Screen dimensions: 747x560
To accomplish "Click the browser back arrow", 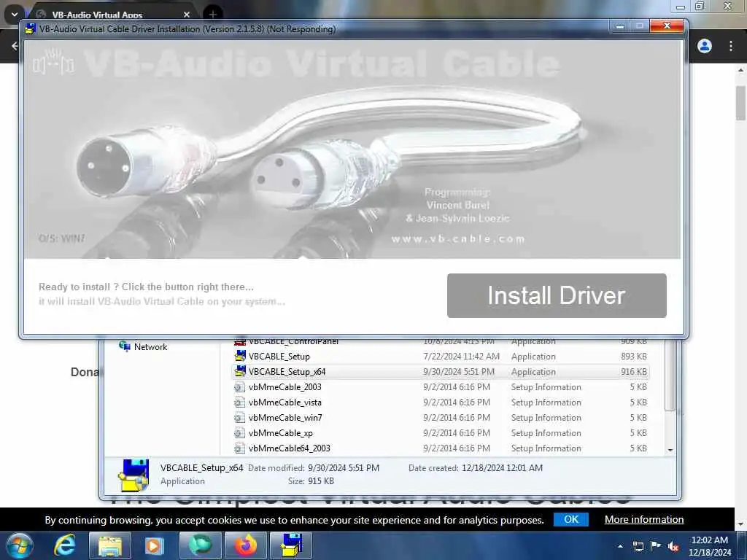I will pyautogui.click(x=15, y=46).
